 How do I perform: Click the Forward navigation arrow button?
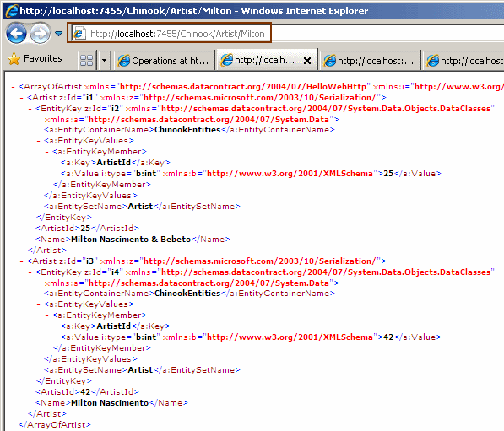(x=40, y=33)
